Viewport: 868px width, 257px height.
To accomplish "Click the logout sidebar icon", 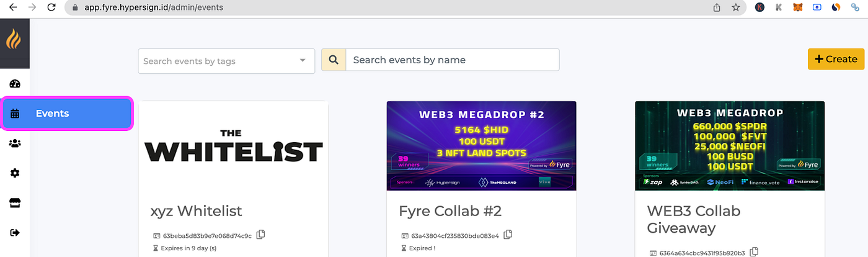I will [15, 232].
